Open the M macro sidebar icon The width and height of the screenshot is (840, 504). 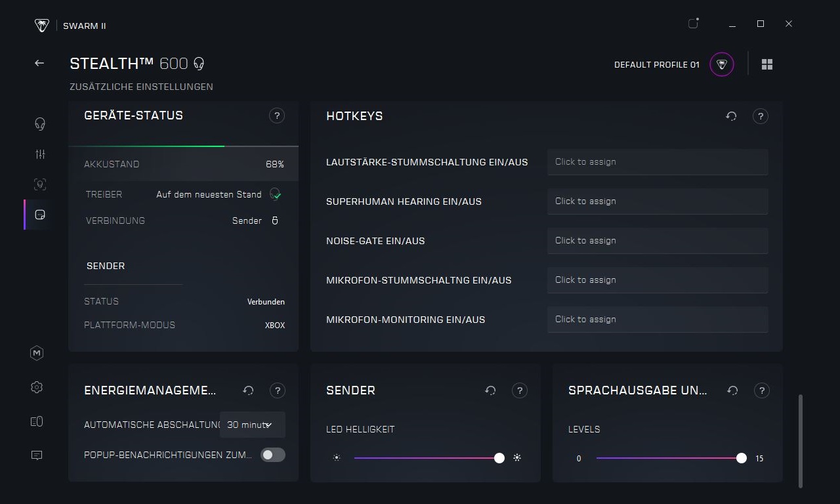pyautogui.click(x=37, y=353)
